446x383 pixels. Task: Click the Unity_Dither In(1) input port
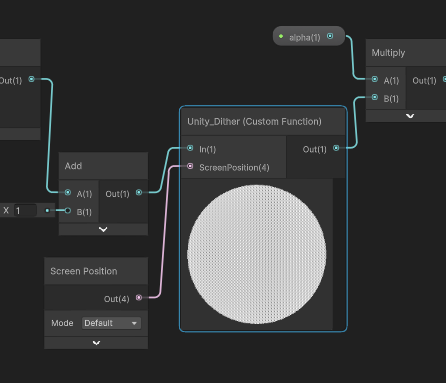click(190, 148)
